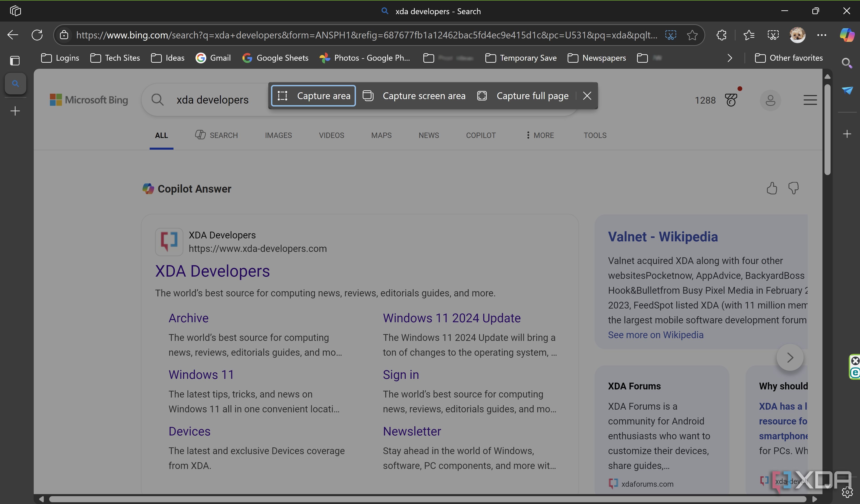Switch to the VIDEOS tab

pos(331,135)
